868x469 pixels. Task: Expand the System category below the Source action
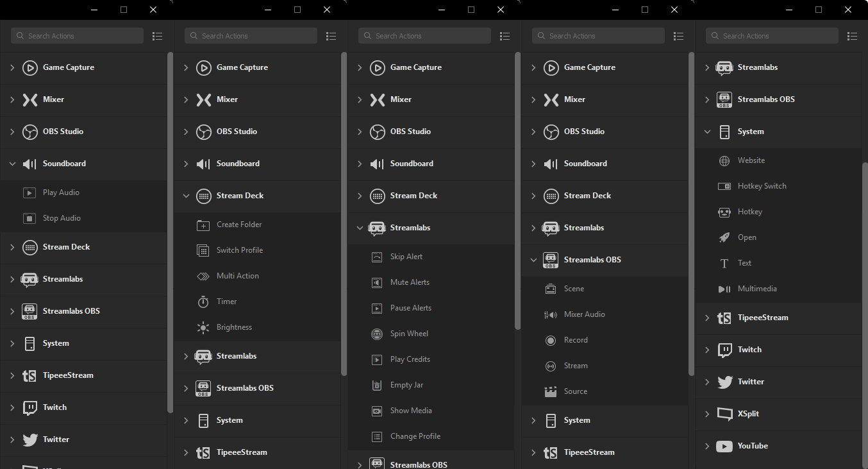(x=533, y=420)
